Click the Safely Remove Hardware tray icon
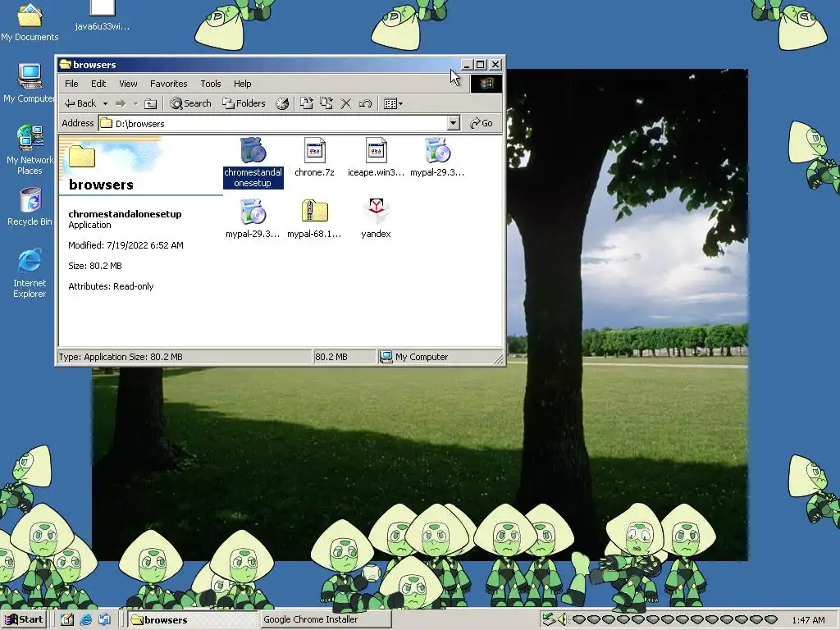Screen dimensions: 840x630 point(548,620)
